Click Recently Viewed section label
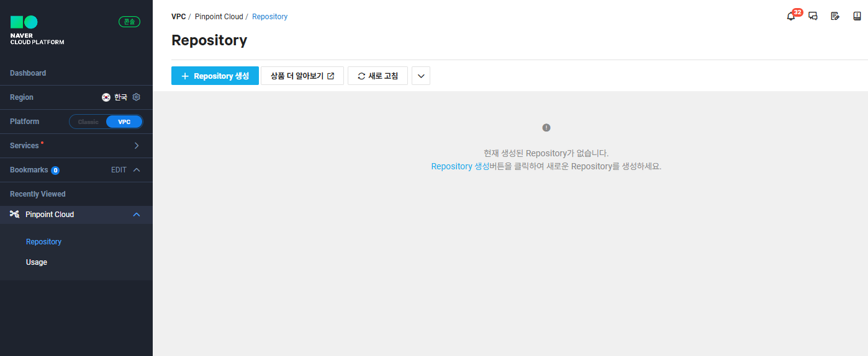Screen dimensions: 868x356 pos(38,194)
